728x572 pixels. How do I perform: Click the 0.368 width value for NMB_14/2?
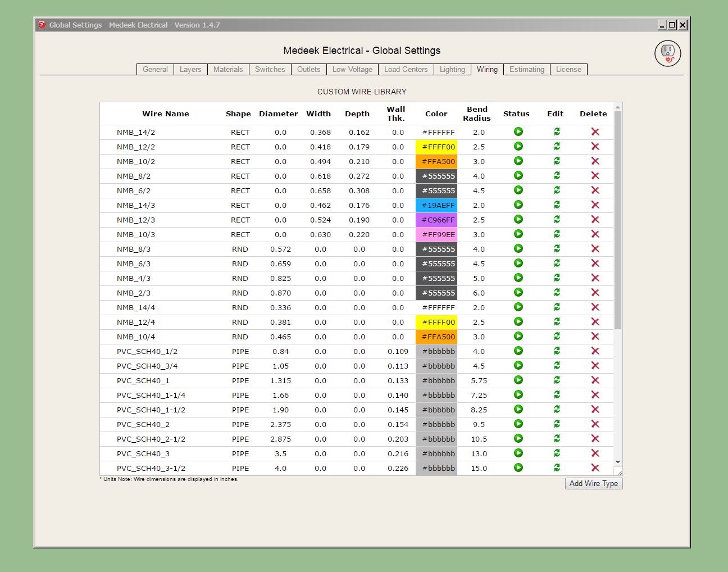[x=320, y=132]
